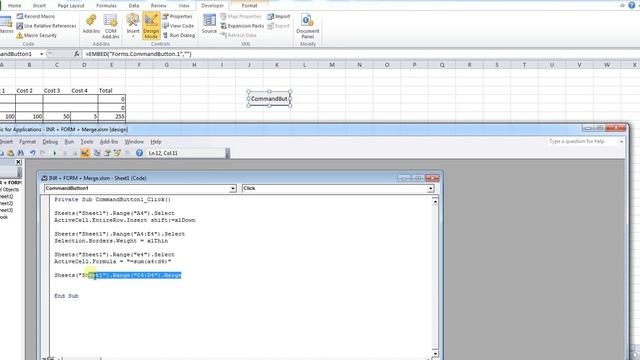
Task: Click the ActiveCell.Formula code line
Action: click(x=113, y=262)
